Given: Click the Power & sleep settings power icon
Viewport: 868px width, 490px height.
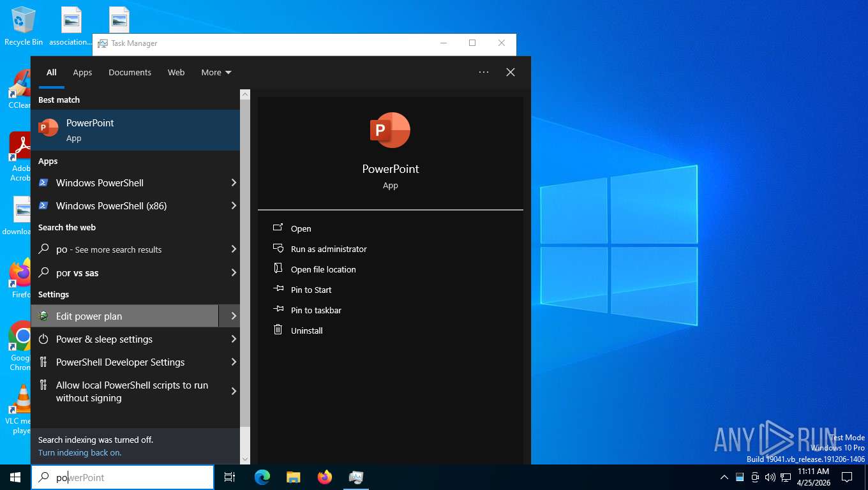Looking at the screenshot, I should [x=43, y=339].
